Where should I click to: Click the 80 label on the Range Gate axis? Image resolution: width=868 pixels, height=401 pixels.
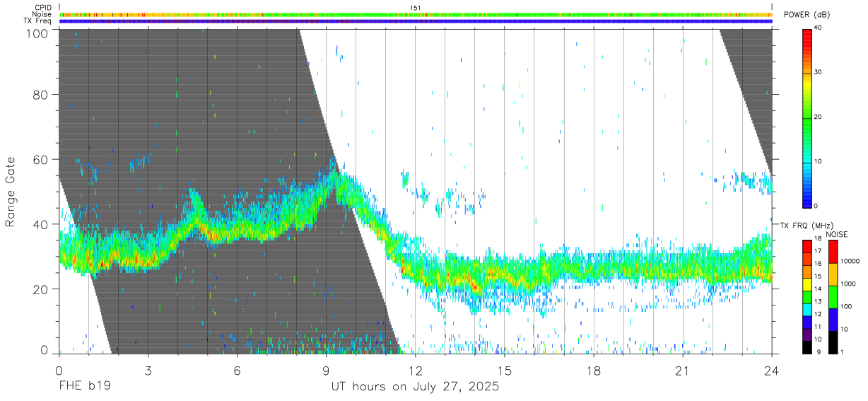[x=40, y=94]
